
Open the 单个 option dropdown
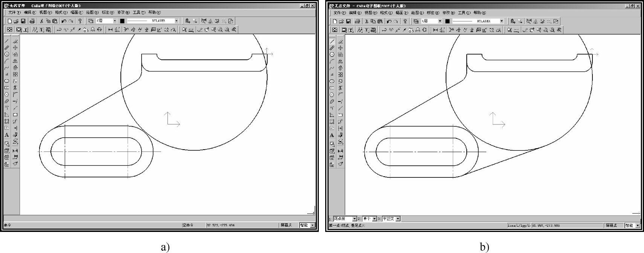tap(375, 218)
